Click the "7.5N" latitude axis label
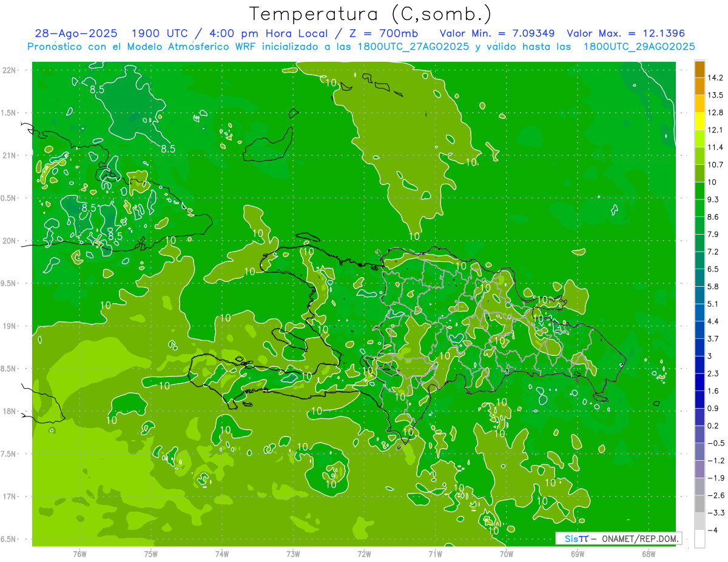Screen dimensions: 728x562 (8, 454)
